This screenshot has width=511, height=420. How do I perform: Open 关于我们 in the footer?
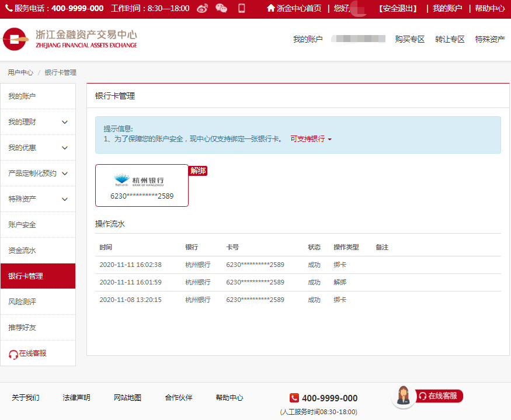coord(26,398)
